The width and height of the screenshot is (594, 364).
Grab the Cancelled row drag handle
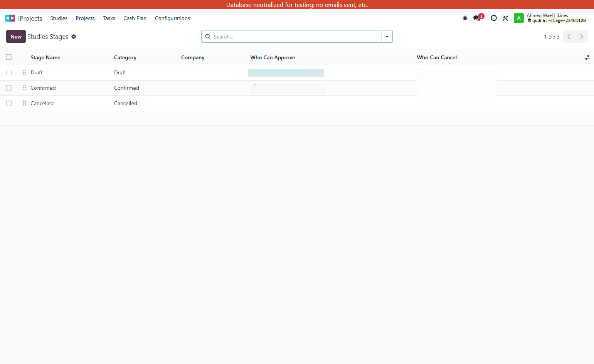coord(24,103)
